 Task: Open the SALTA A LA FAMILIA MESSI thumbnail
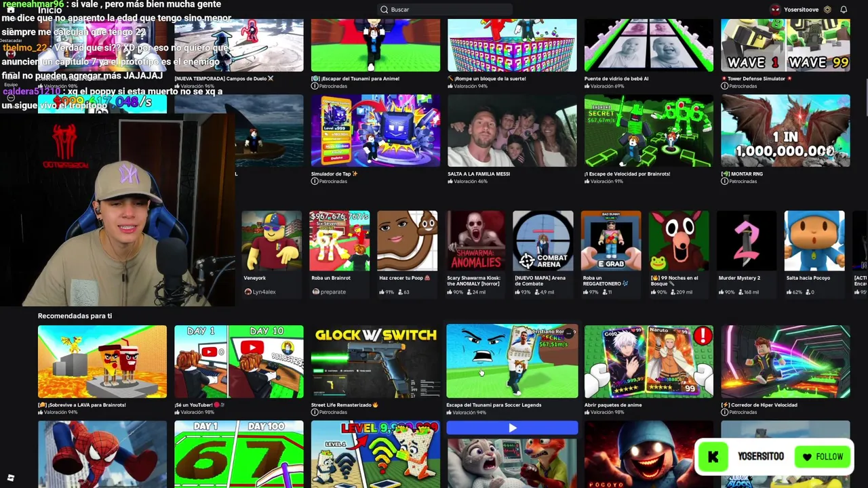[x=512, y=131]
